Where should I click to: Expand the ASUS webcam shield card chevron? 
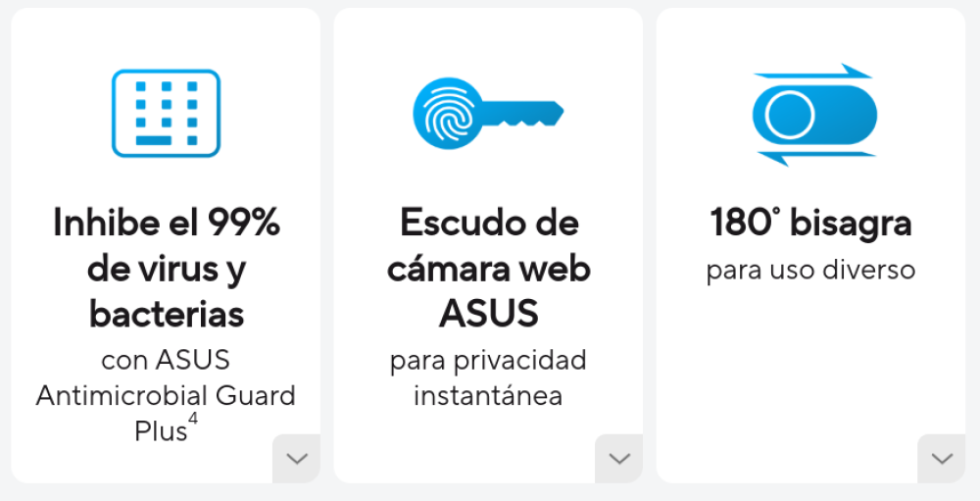coord(618,458)
